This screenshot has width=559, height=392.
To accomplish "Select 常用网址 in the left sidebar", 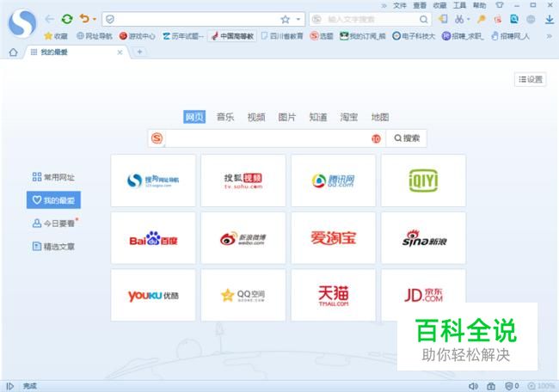I will click(x=53, y=177).
